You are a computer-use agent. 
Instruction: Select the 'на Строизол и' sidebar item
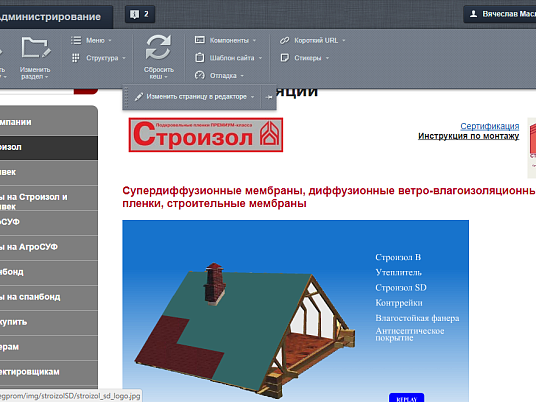[49, 198]
